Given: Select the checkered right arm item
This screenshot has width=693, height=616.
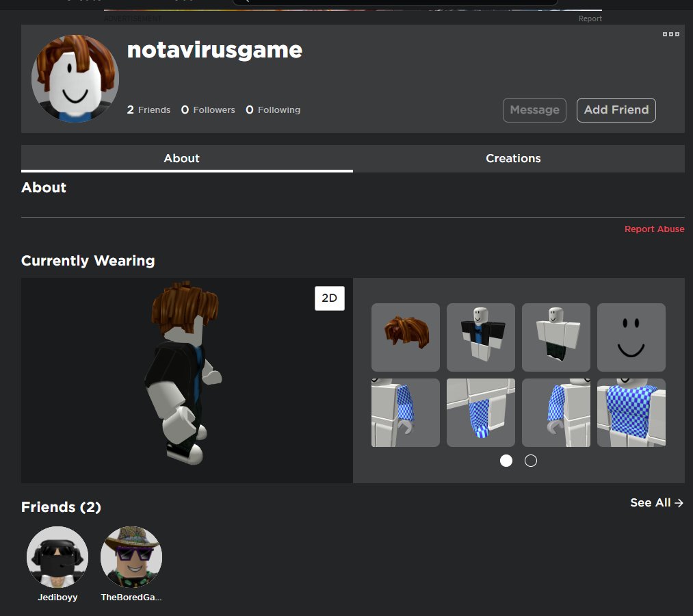Looking at the screenshot, I should pos(556,413).
